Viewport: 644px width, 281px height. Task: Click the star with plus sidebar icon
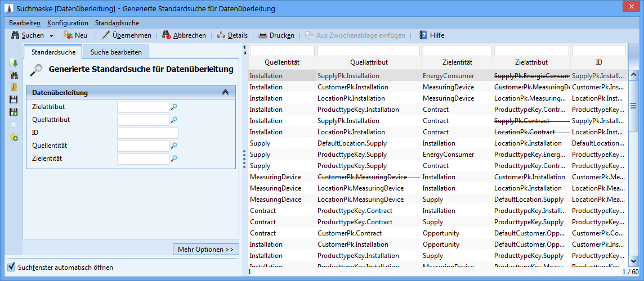[x=14, y=137]
